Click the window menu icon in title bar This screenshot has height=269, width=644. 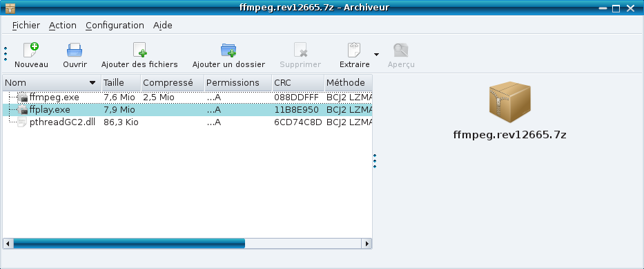click(x=10, y=8)
